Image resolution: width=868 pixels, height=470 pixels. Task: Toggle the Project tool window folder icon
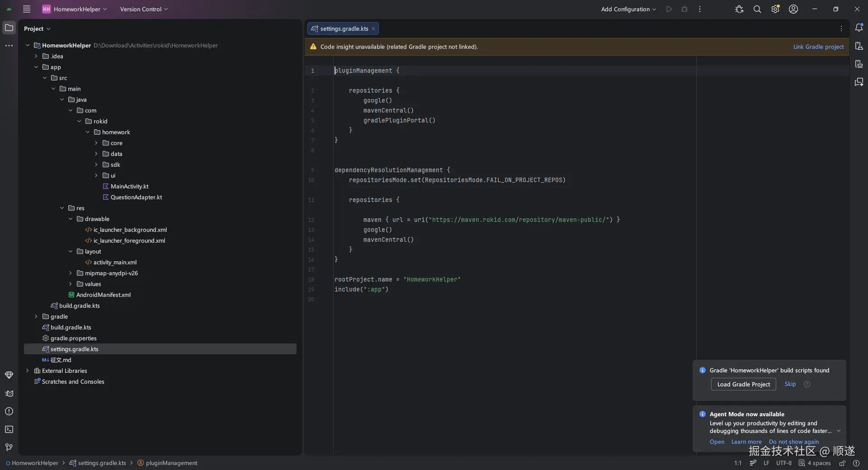point(9,28)
